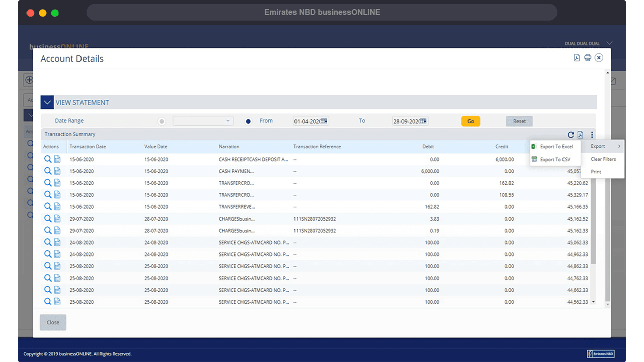Open the From date calendar picker

(x=324, y=121)
